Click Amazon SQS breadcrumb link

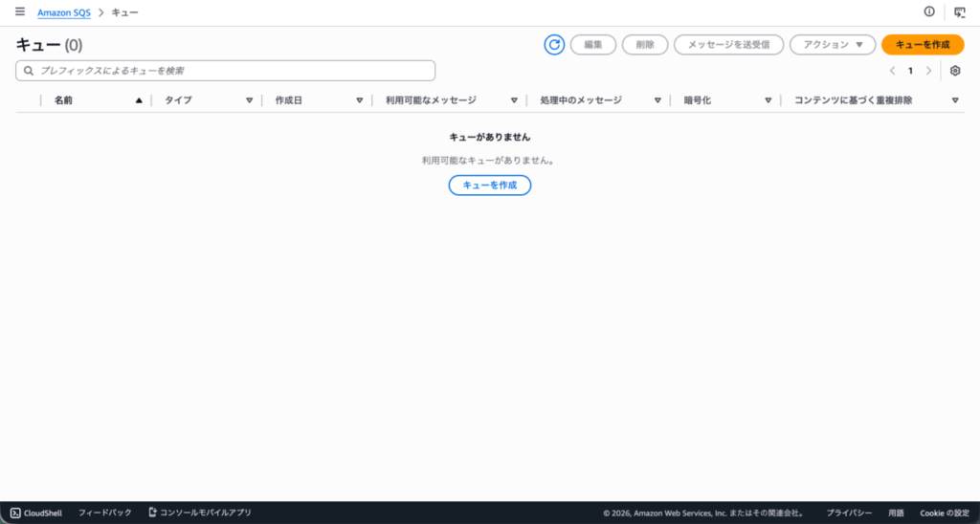pyautogui.click(x=63, y=11)
